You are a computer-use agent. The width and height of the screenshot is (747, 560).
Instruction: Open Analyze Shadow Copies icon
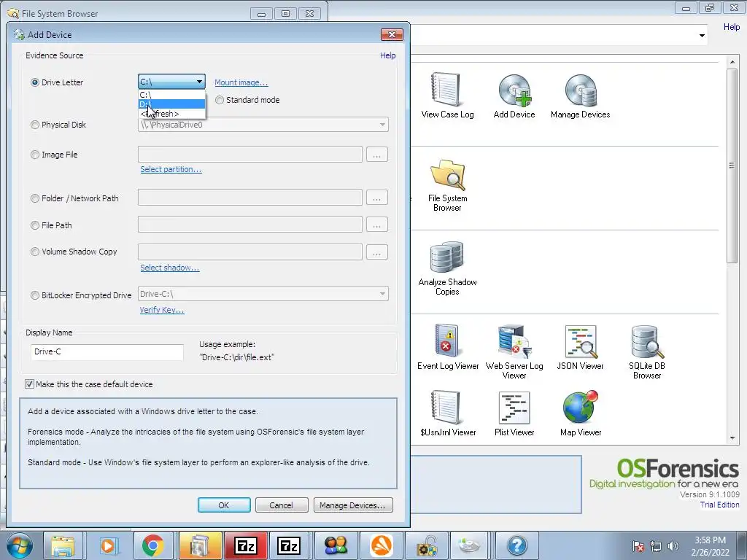click(x=447, y=268)
